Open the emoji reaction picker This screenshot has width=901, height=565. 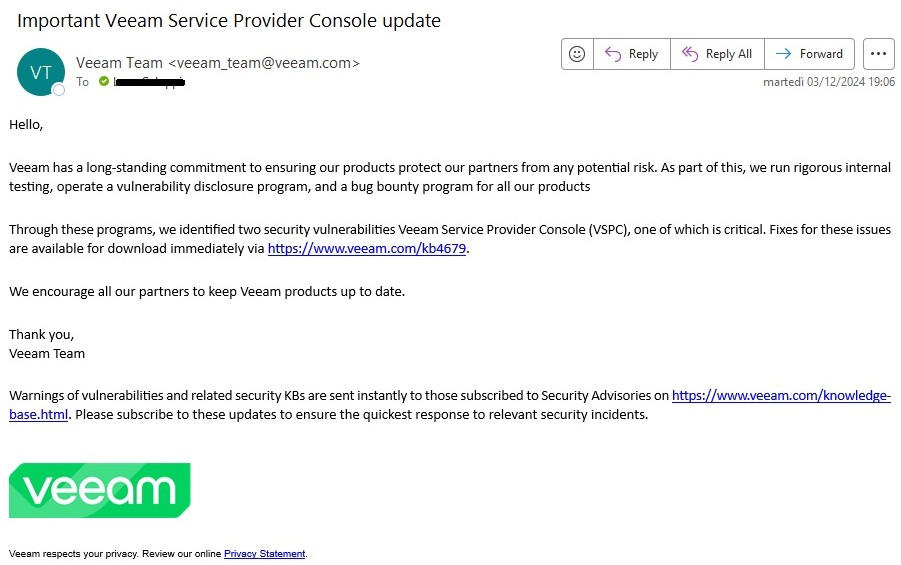click(x=577, y=54)
